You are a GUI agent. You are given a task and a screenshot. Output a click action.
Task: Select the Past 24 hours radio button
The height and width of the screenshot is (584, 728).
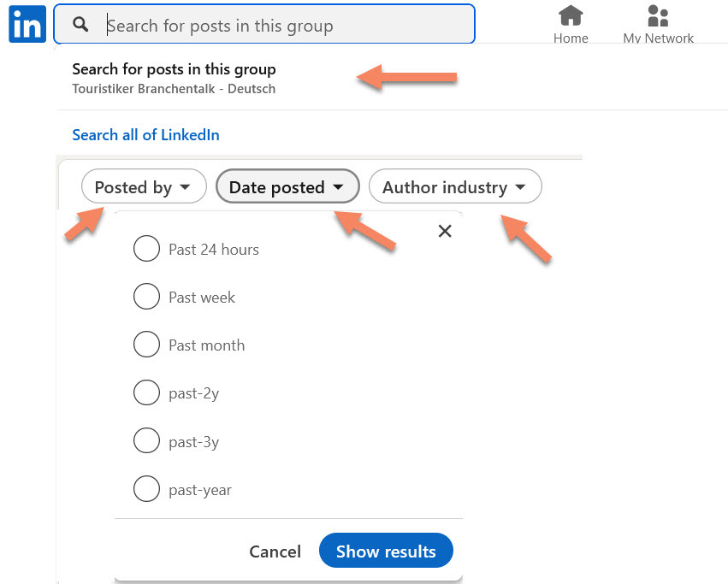(147, 248)
